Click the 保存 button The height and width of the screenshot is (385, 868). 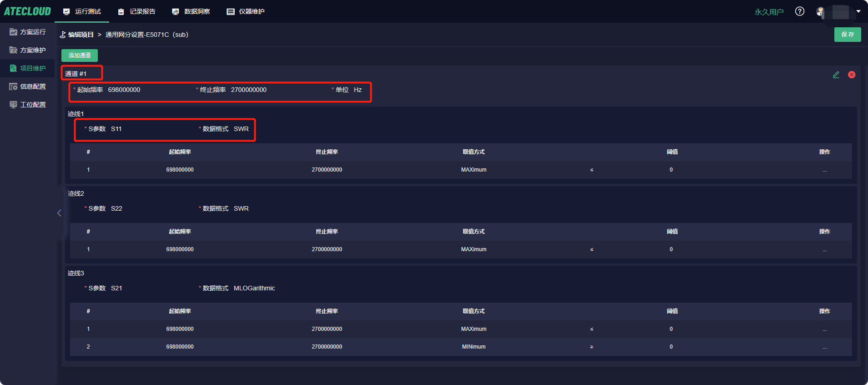(x=847, y=35)
